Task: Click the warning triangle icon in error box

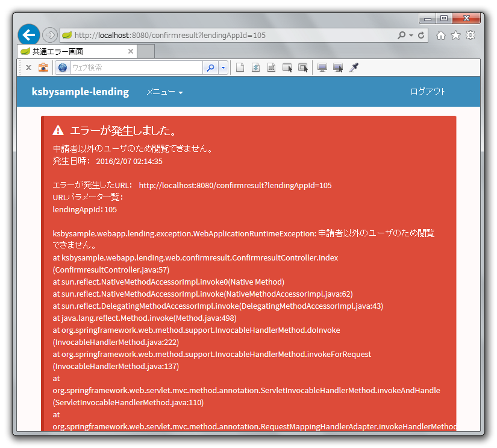Action: point(58,130)
